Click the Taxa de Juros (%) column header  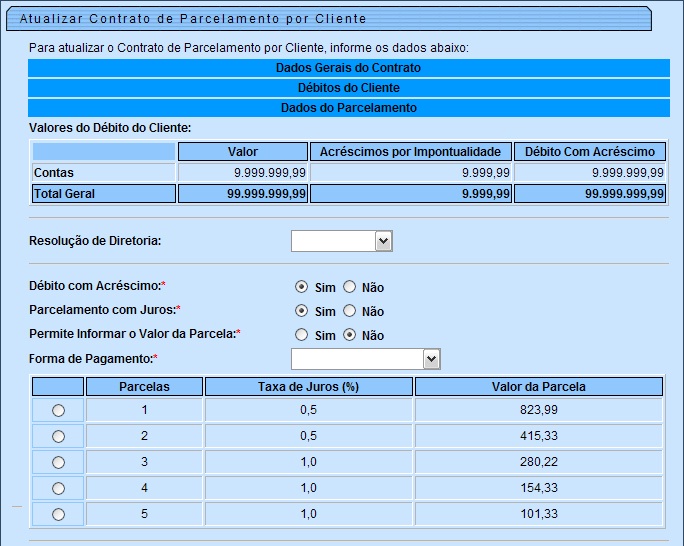(x=308, y=386)
